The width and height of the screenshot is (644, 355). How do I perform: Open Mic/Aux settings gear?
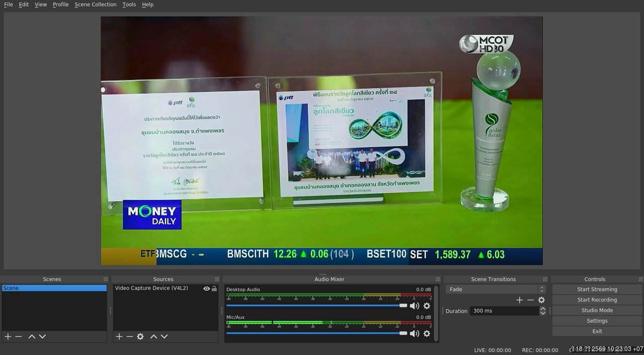(x=427, y=333)
